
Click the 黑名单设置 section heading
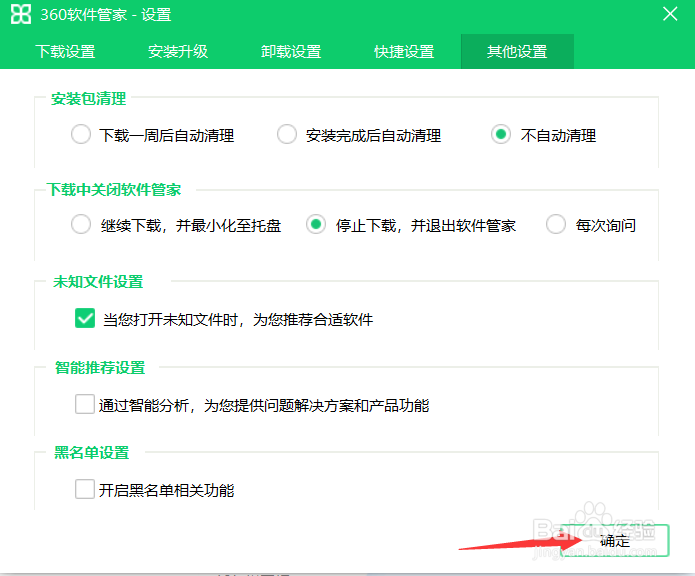click(92, 452)
